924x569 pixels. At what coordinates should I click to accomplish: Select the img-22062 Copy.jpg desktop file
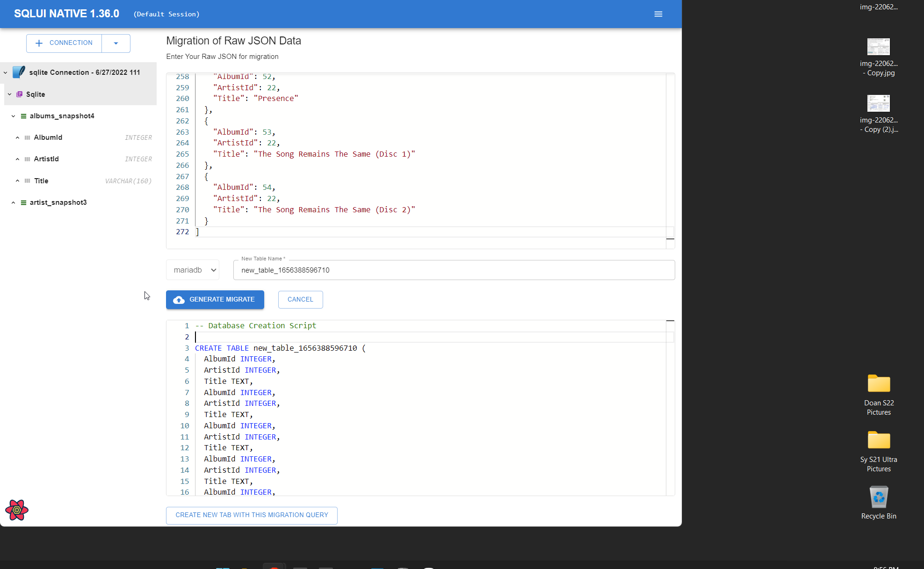(879, 57)
